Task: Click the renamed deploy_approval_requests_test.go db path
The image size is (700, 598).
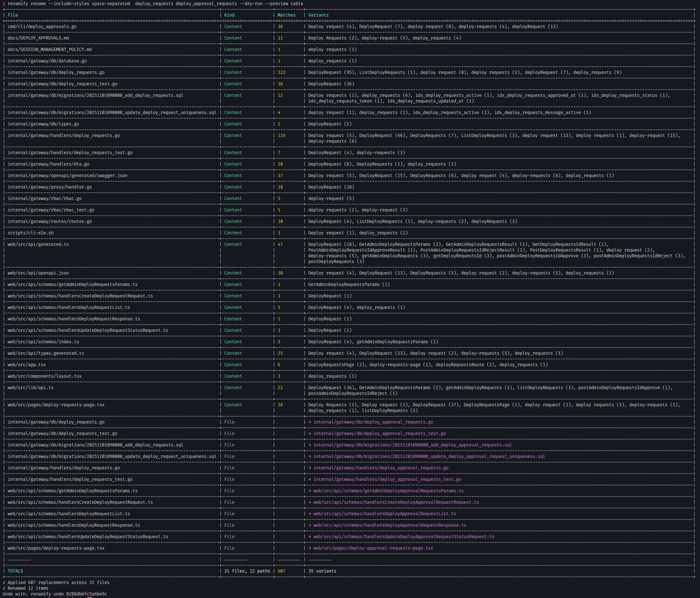Action: 379,434
